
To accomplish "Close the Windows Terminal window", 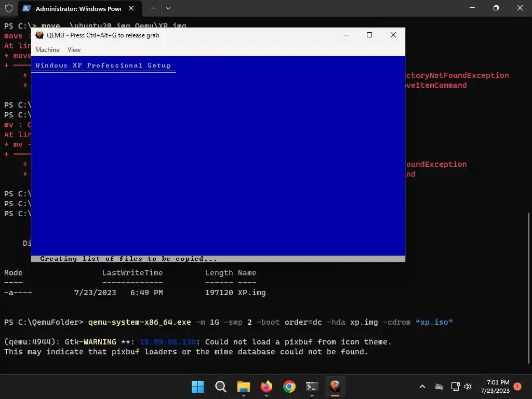I will (520, 8).
